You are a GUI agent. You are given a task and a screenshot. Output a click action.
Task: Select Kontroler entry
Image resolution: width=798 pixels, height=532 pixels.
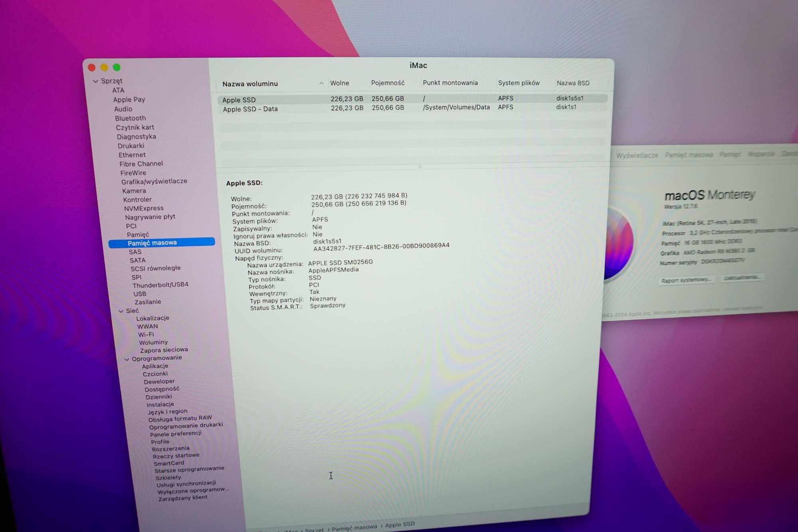pyautogui.click(x=137, y=200)
